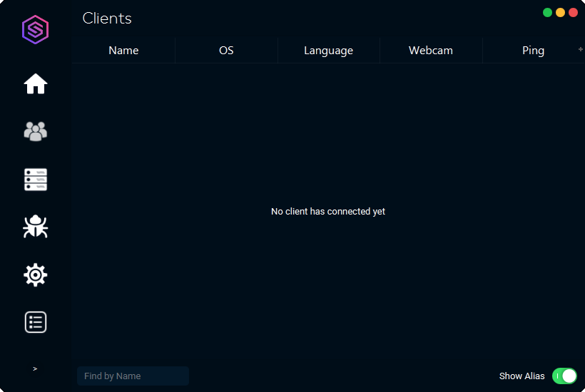The width and height of the screenshot is (585, 392).
Task: Click the Find by Name search field
Action: [133, 376]
